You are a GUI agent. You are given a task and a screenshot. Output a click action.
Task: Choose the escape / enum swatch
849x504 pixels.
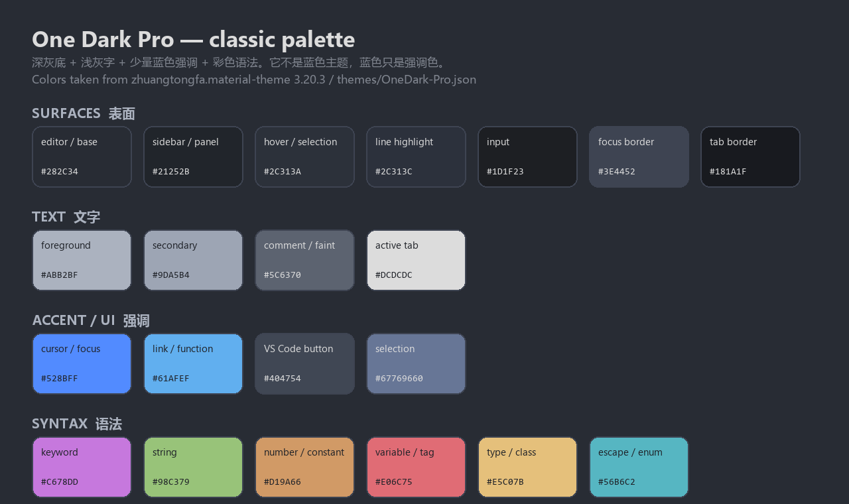[x=639, y=467]
